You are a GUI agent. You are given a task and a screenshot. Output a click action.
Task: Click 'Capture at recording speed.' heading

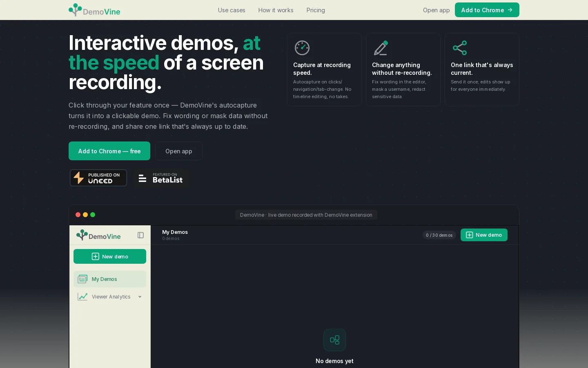tap(322, 69)
